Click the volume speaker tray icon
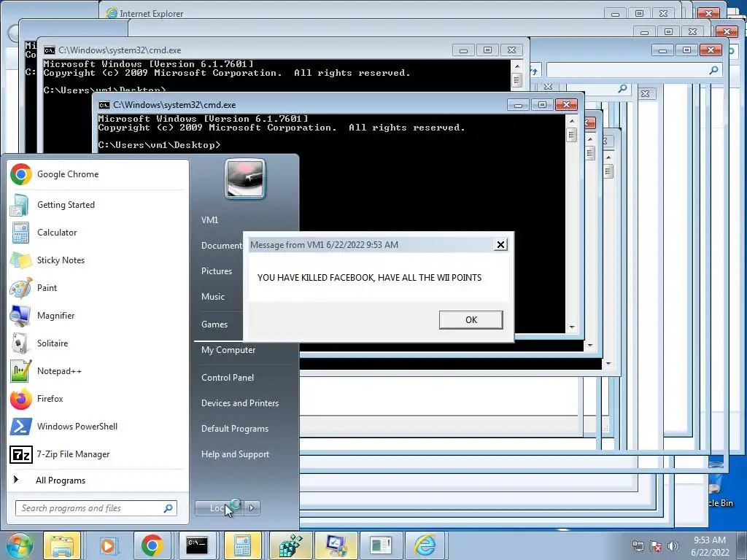This screenshot has height=560, width=747. (x=673, y=546)
